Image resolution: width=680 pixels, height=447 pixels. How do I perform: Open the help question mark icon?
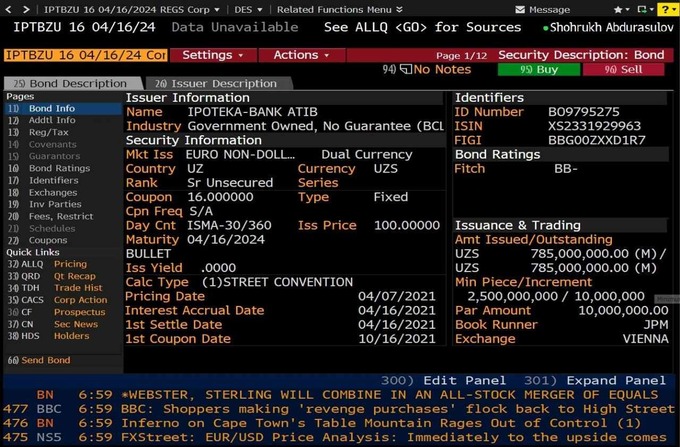(666, 9)
